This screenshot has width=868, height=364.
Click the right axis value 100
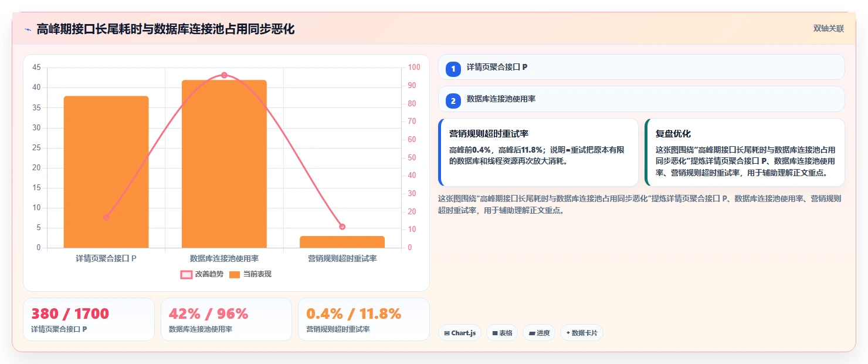tap(414, 68)
